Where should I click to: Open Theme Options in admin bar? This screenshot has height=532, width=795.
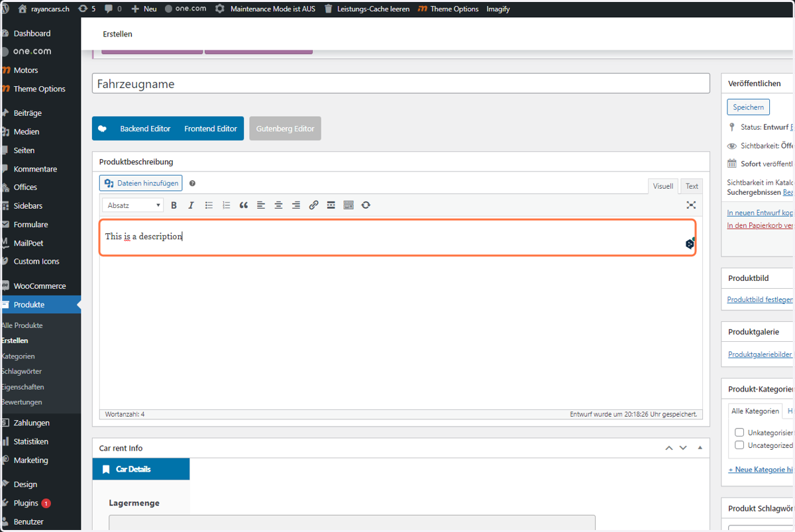[448, 9]
